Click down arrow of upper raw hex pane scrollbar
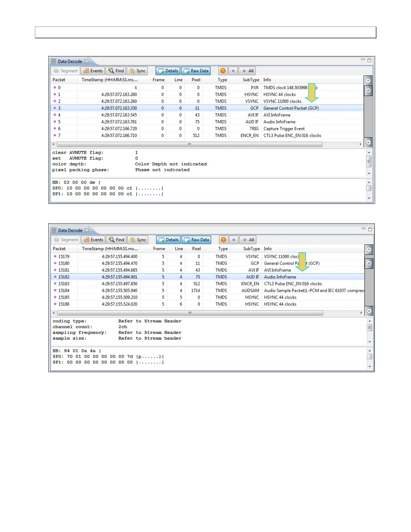 [369, 198]
